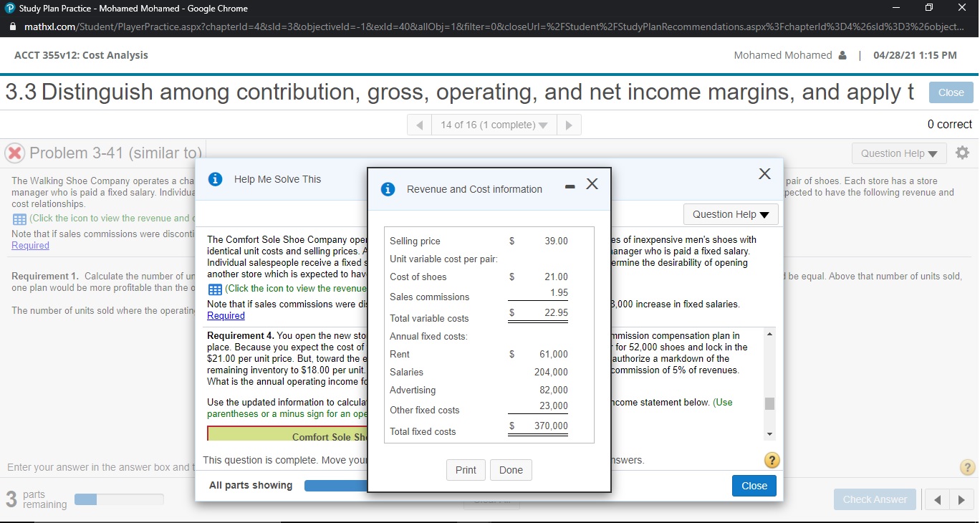Click the previous part arrow at bottom right
The width and height of the screenshot is (980, 523).
(x=938, y=500)
